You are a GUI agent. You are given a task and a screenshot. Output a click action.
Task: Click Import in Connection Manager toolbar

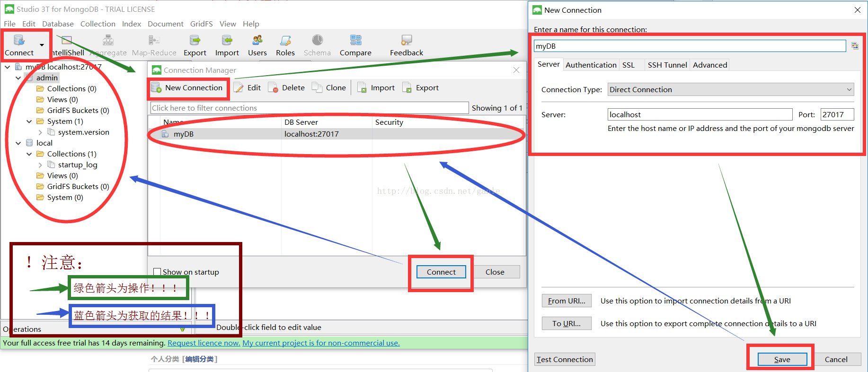[376, 88]
